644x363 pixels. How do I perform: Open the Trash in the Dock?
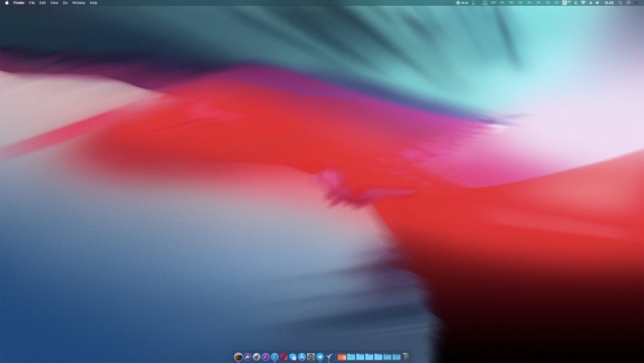click(x=406, y=357)
